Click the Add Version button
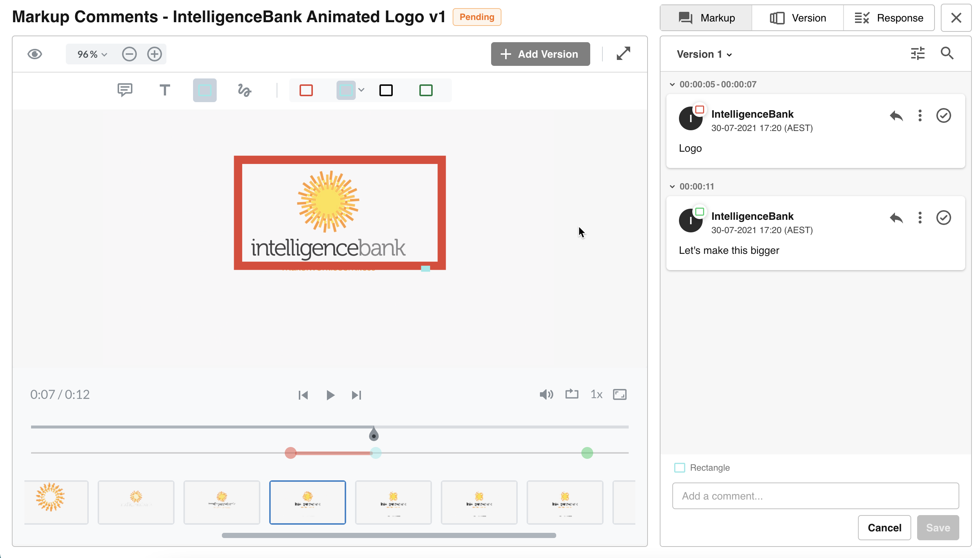This screenshot has width=980, height=558. tap(540, 54)
